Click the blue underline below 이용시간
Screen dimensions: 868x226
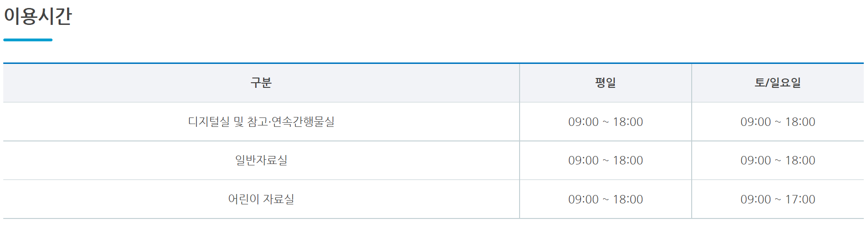[28, 40]
